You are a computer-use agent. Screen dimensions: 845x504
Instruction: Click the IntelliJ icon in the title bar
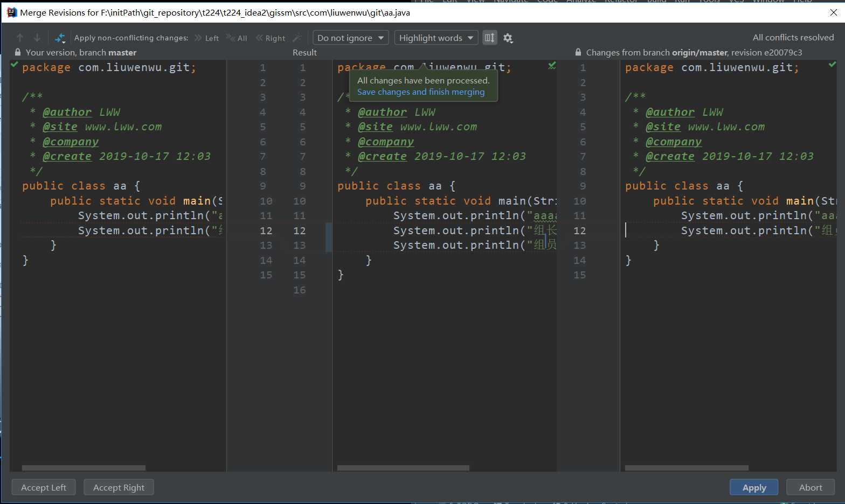click(x=11, y=12)
